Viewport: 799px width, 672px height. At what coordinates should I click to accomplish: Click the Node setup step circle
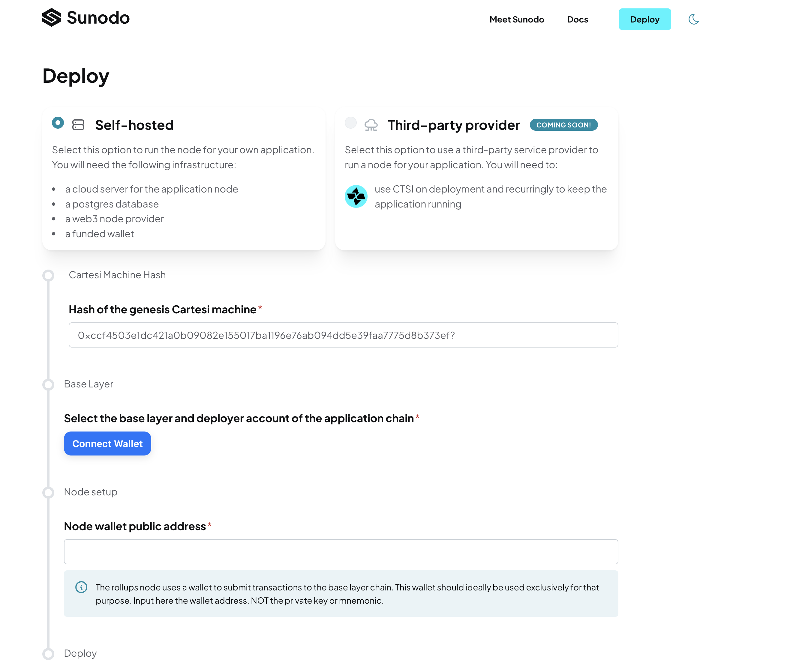(48, 492)
